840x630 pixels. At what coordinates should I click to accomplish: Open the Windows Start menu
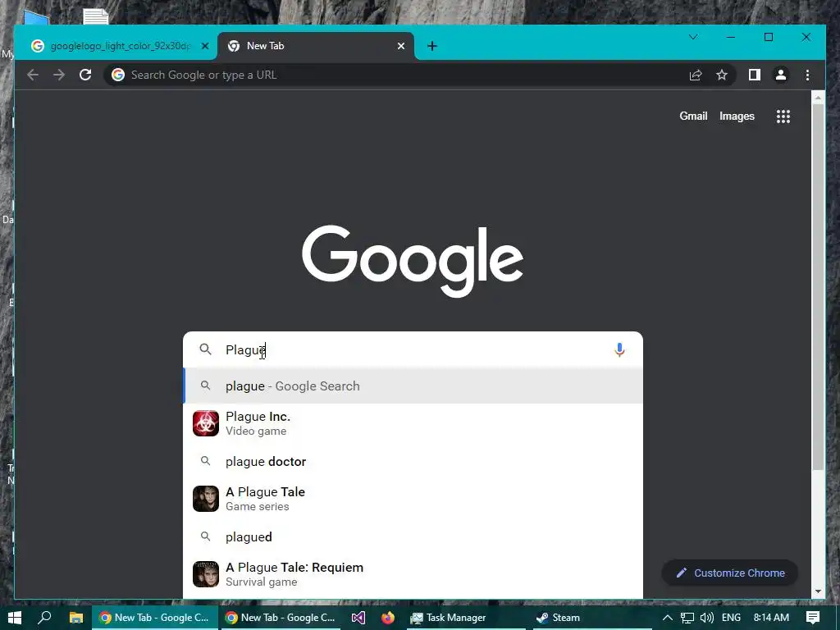[x=15, y=618]
